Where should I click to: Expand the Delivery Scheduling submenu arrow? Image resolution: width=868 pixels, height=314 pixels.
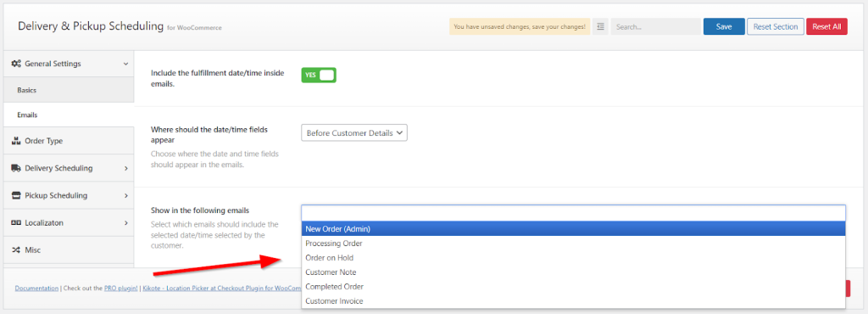pos(125,168)
